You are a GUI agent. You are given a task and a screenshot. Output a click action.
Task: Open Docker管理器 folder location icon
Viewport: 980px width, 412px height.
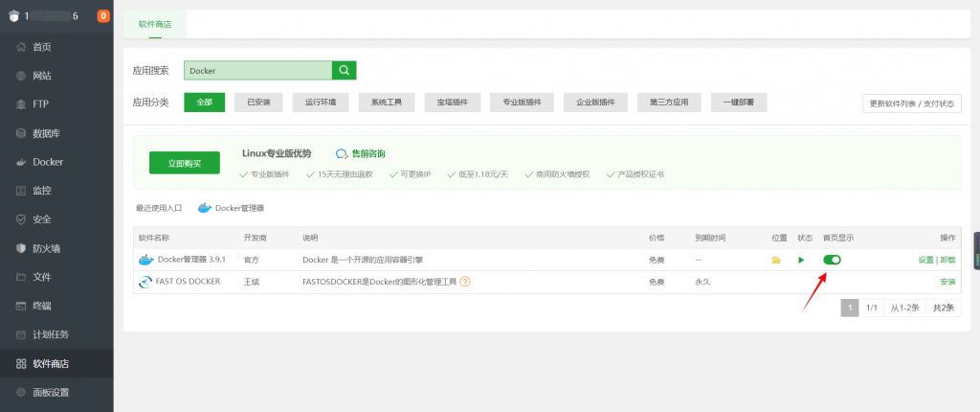[776, 260]
